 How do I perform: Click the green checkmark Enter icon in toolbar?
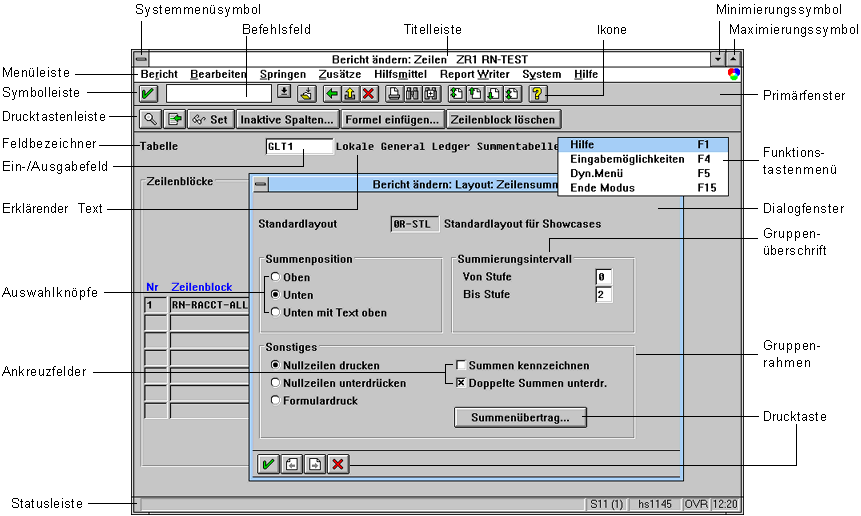point(148,94)
